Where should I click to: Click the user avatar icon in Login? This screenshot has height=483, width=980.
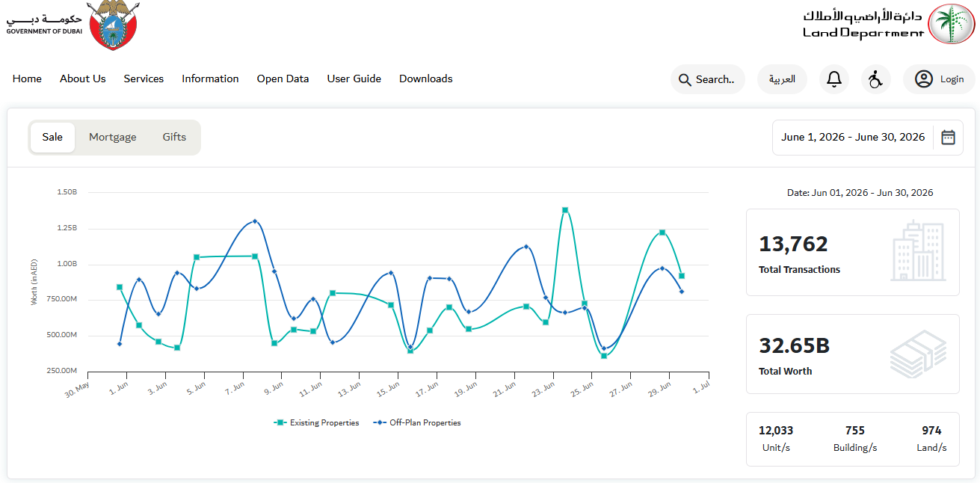(924, 79)
